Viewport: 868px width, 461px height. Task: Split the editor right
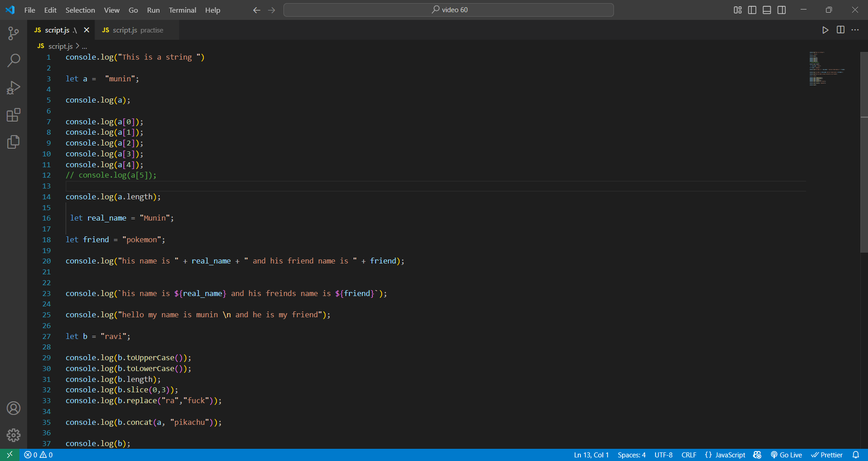[x=840, y=30]
